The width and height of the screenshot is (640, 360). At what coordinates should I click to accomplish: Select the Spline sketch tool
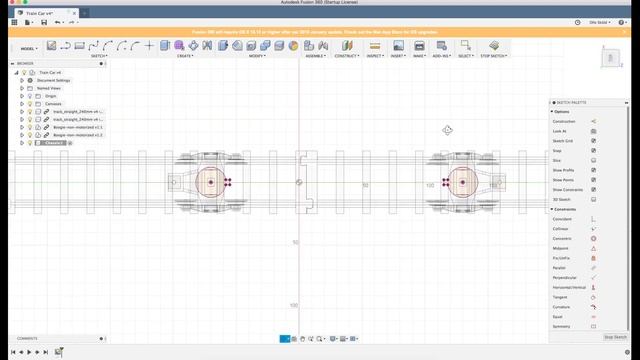click(93, 46)
